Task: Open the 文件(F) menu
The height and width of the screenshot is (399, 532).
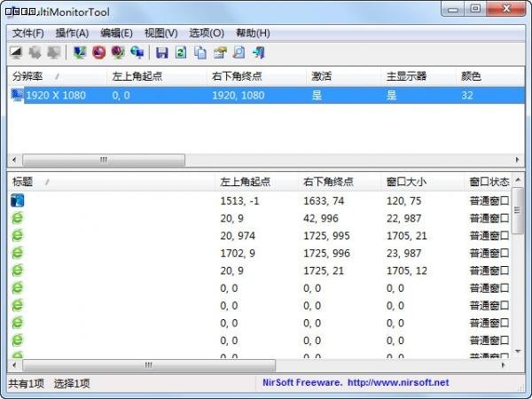Action: coord(28,34)
